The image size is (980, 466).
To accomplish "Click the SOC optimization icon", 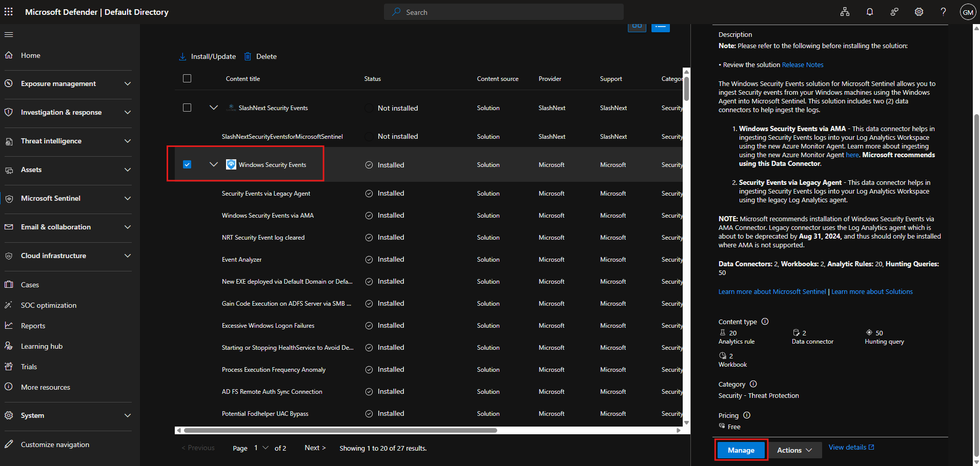I will pyautogui.click(x=9, y=305).
